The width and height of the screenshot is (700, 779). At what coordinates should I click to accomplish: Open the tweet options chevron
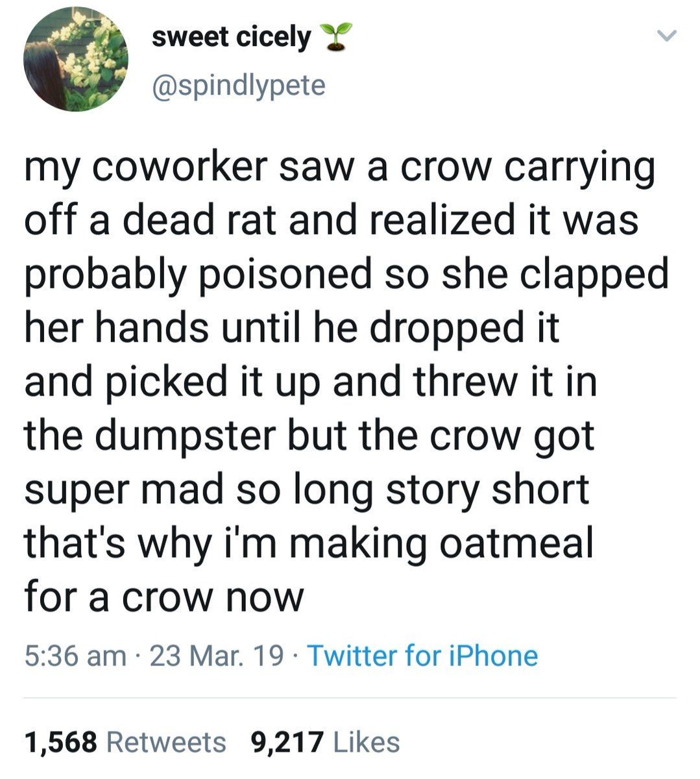point(666,38)
